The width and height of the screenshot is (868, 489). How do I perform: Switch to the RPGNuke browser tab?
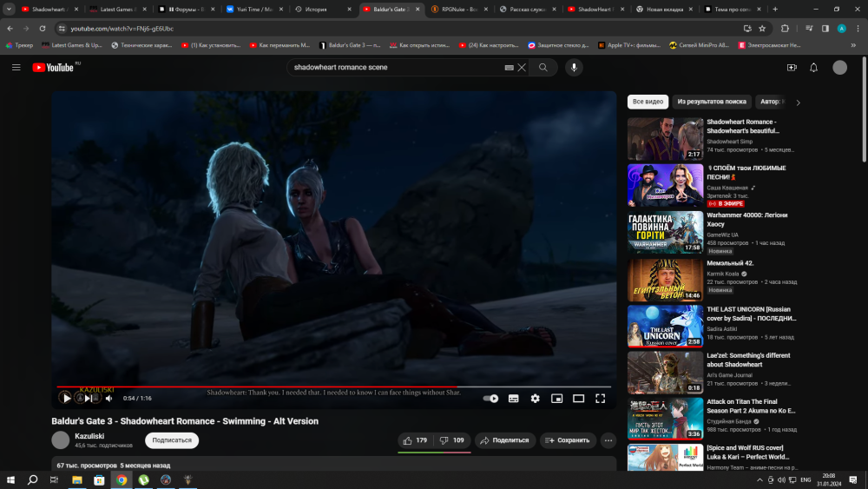(461, 9)
